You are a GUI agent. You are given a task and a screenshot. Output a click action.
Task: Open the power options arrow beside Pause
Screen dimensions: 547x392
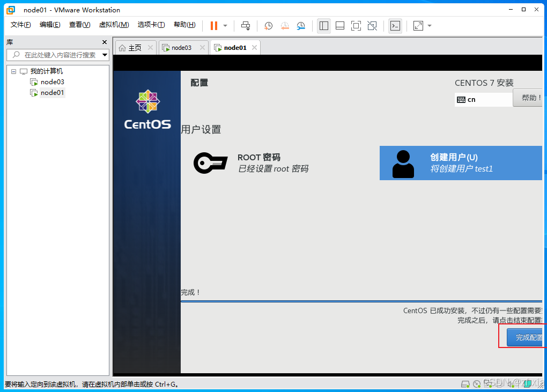coord(225,25)
